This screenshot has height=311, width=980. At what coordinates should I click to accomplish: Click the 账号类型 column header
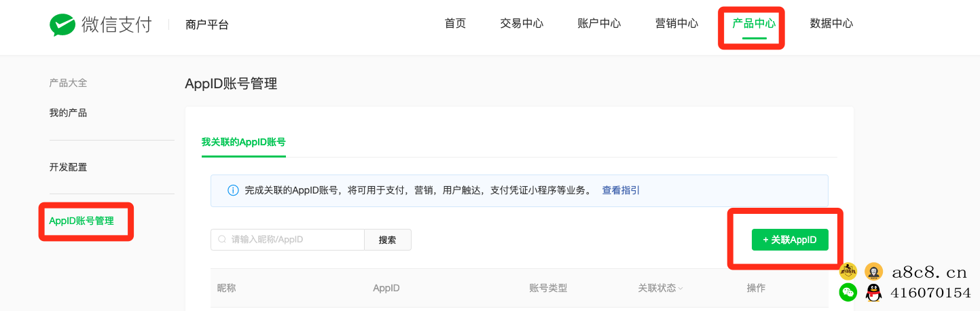click(548, 288)
